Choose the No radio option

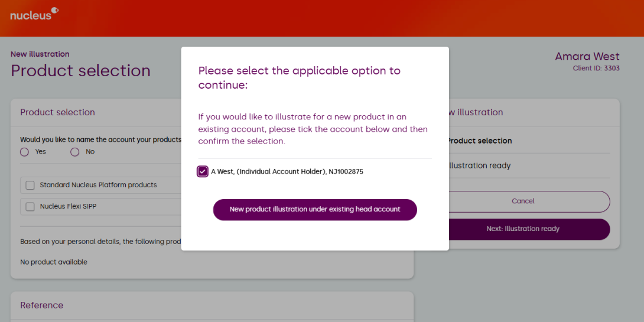(74, 152)
